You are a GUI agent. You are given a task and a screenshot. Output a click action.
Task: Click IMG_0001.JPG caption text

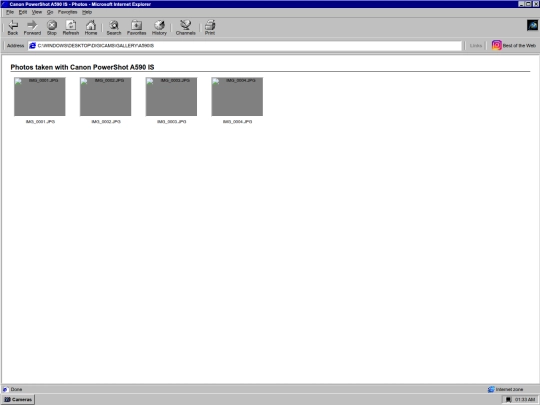(40, 122)
